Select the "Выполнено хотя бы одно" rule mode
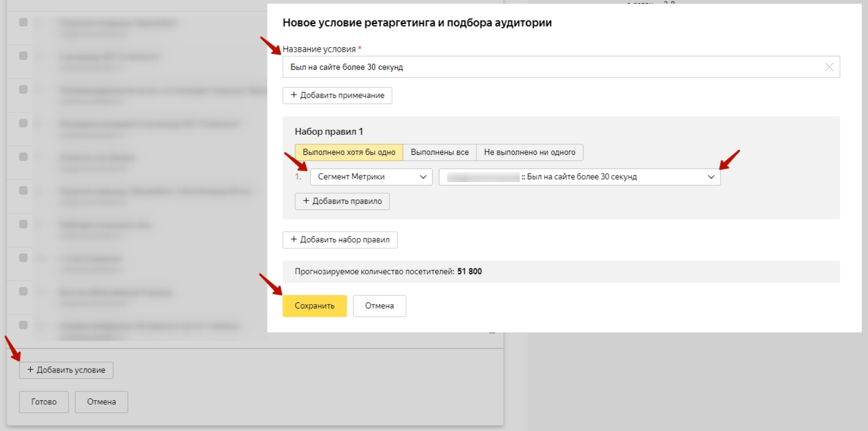The height and width of the screenshot is (431, 868). coord(349,152)
